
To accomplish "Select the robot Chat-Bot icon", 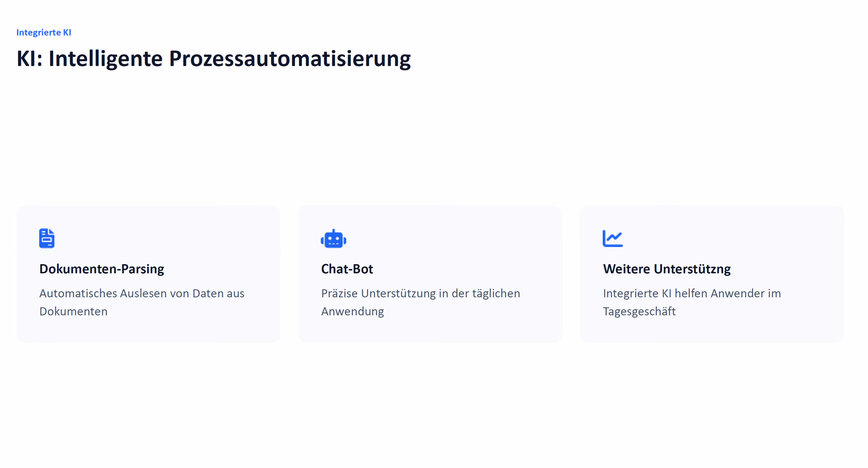I will coord(333,238).
